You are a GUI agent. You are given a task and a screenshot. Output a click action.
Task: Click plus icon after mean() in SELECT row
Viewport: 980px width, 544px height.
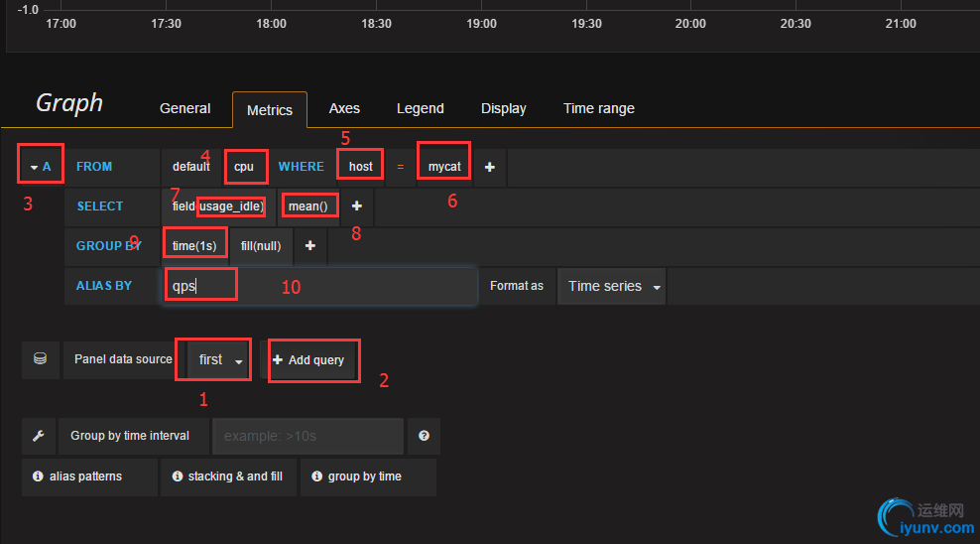tap(357, 205)
